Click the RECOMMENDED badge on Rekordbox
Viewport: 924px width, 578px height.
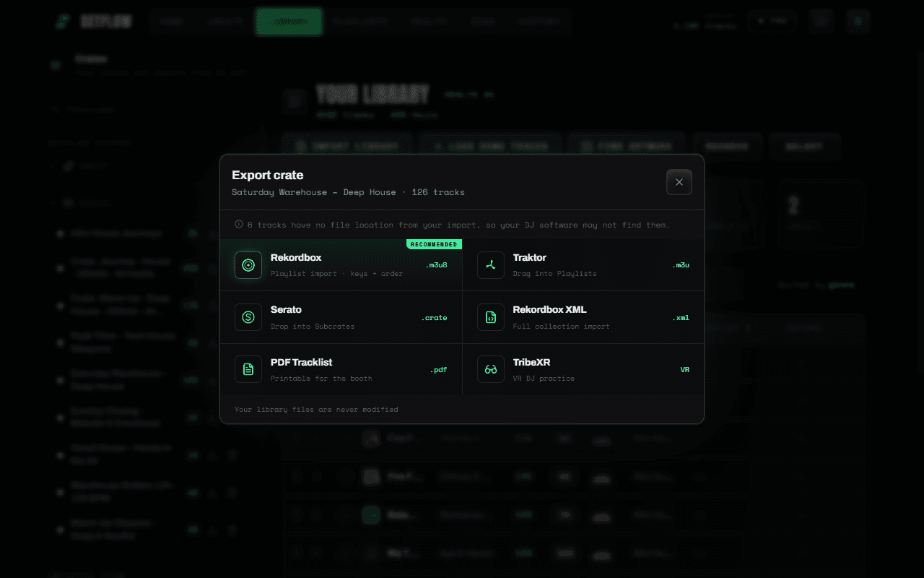tap(434, 244)
